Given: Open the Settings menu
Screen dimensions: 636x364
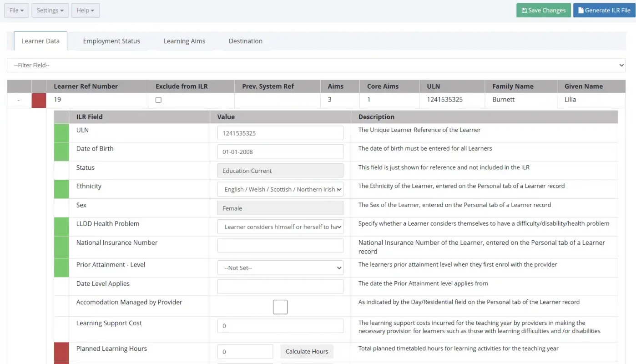Looking at the screenshot, I should tap(50, 10).
